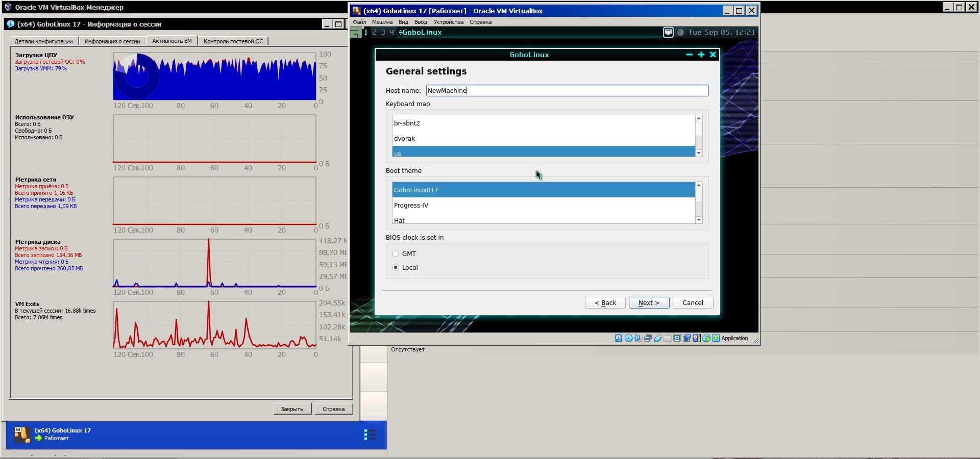Open the VM list menu icon
980x459 pixels.
[x=370, y=435]
